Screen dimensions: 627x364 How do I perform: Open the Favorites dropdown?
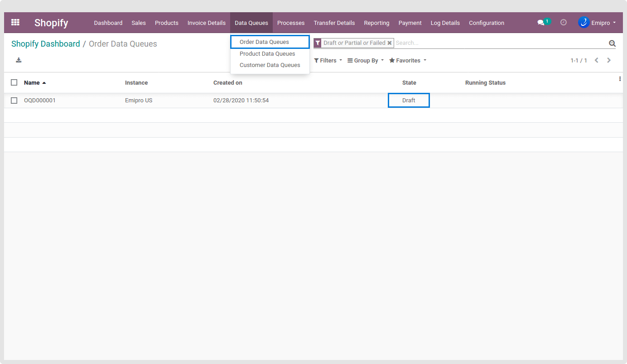click(x=408, y=61)
